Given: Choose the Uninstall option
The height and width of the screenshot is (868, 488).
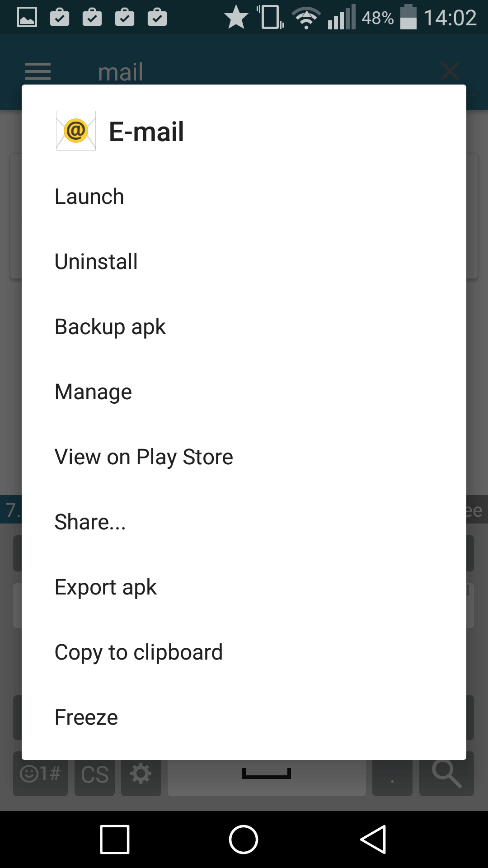Looking at the screenshot, I should [x=244, y=262].
